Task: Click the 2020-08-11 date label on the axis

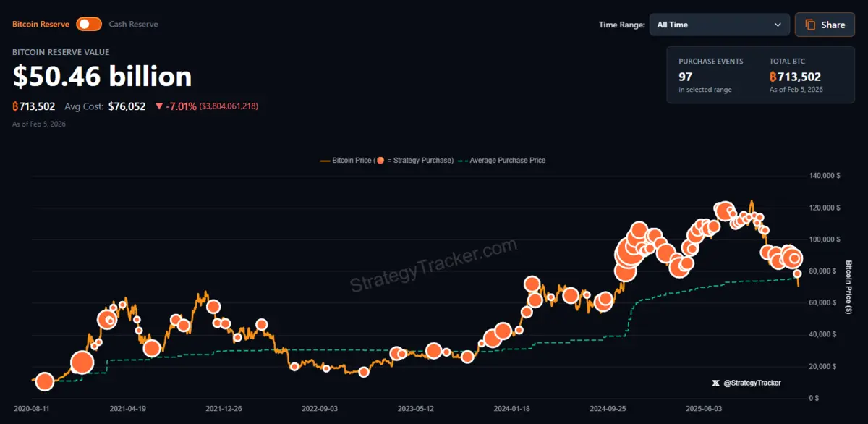Action: tap(33, 408)
